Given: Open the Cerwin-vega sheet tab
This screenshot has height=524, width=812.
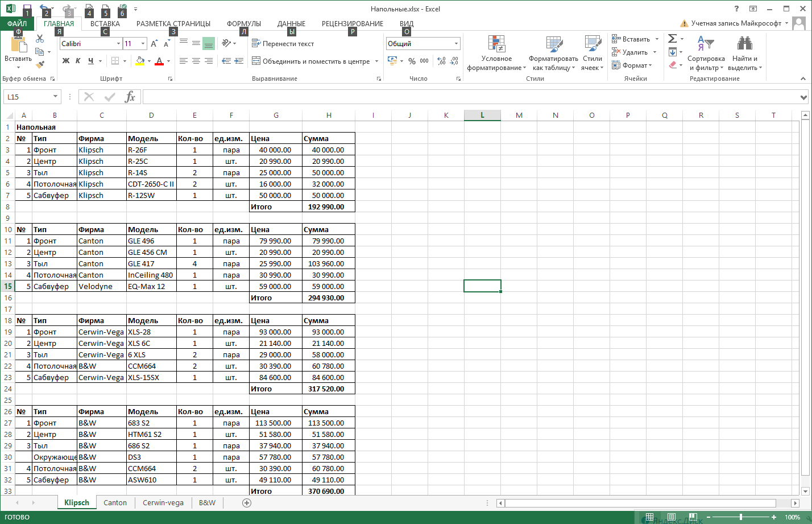Looking at the screenshot, I should click(163, 503).
